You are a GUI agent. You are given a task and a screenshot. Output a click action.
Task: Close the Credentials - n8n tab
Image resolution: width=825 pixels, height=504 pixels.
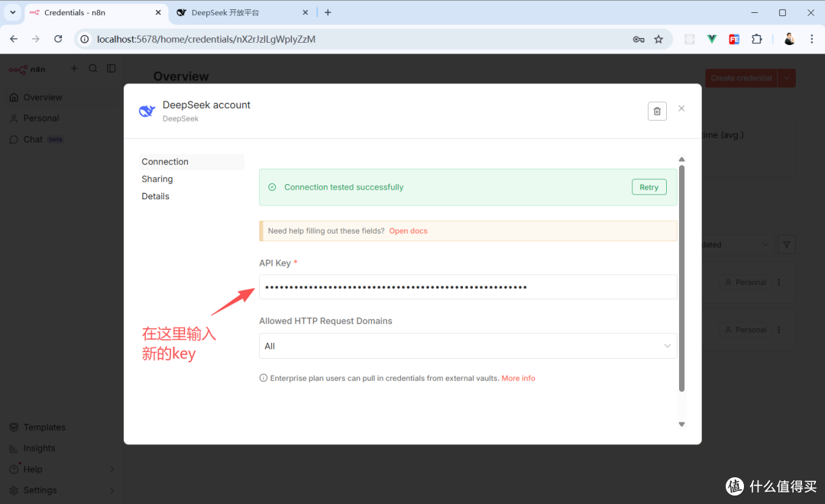coord(158,13)
